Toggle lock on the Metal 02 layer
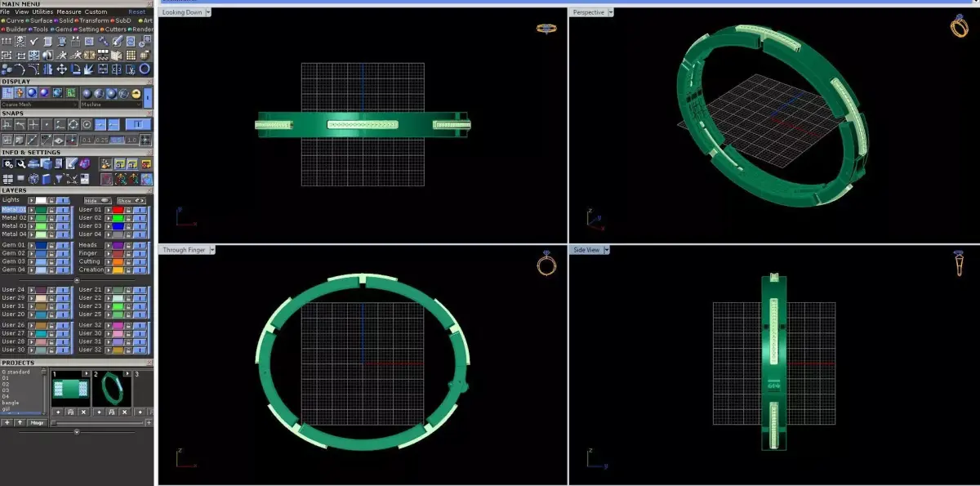 coord(51,217)
